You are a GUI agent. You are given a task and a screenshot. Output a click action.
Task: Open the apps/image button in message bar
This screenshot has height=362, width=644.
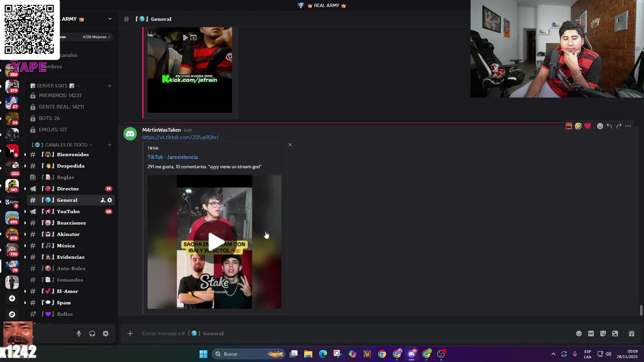[615, 333]
